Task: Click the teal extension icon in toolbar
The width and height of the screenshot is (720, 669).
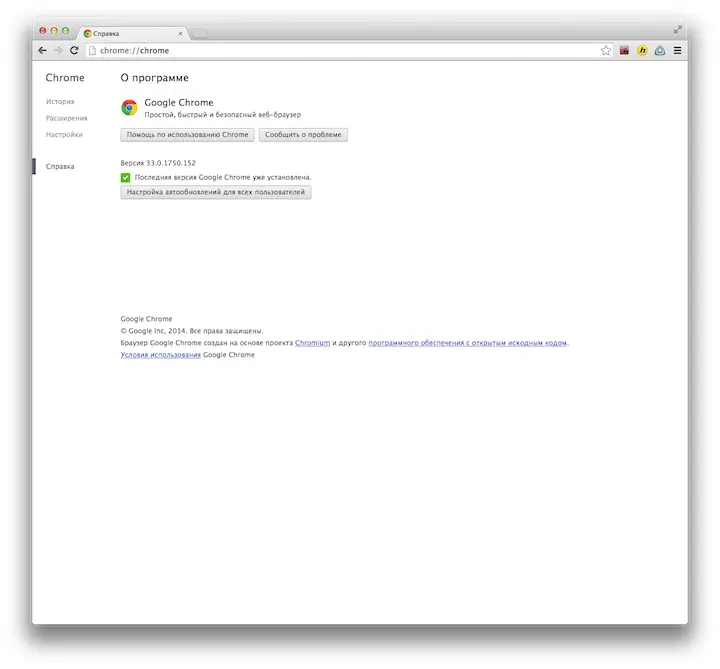Action: (660, 50)
